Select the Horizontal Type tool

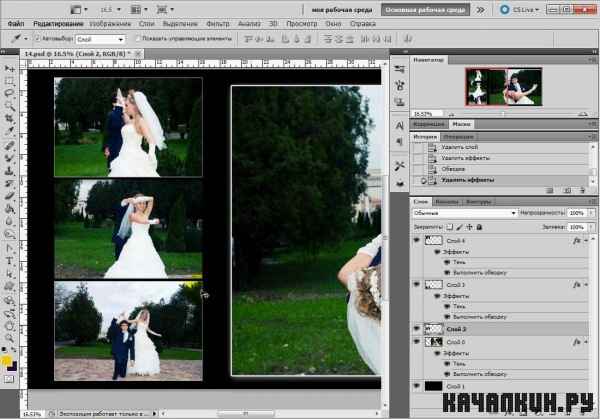point(10,261)
